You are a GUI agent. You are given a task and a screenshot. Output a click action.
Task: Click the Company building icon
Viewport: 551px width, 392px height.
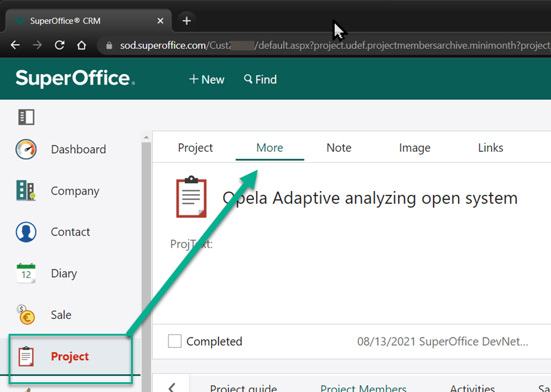pyautogui.click(x=26, y=191)
